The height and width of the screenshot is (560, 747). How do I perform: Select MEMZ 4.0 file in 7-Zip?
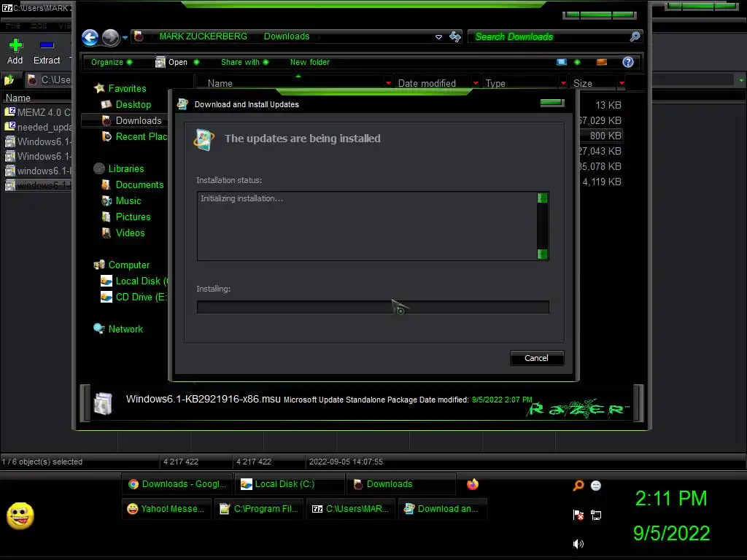click(38, 112)
